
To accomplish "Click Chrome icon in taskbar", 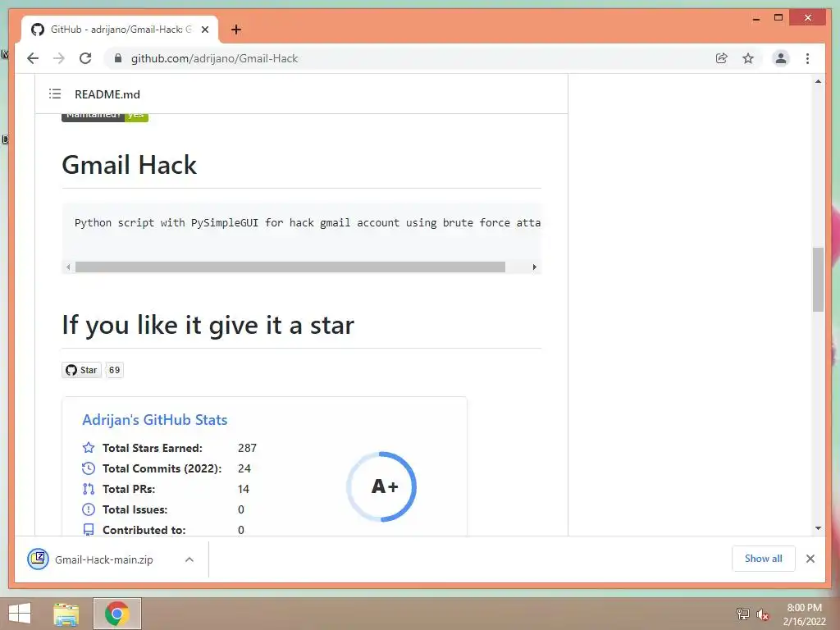I will tap(116, 614).
